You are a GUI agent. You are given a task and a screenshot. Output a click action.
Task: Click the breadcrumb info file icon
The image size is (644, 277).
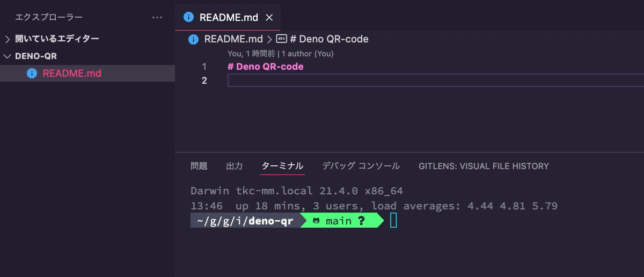(194, 39)
